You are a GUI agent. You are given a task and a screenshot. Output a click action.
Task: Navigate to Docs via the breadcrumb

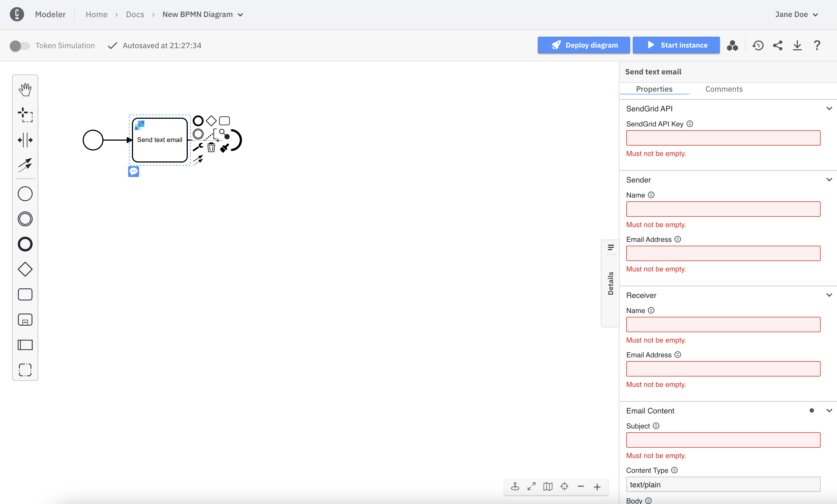[134, 14]
